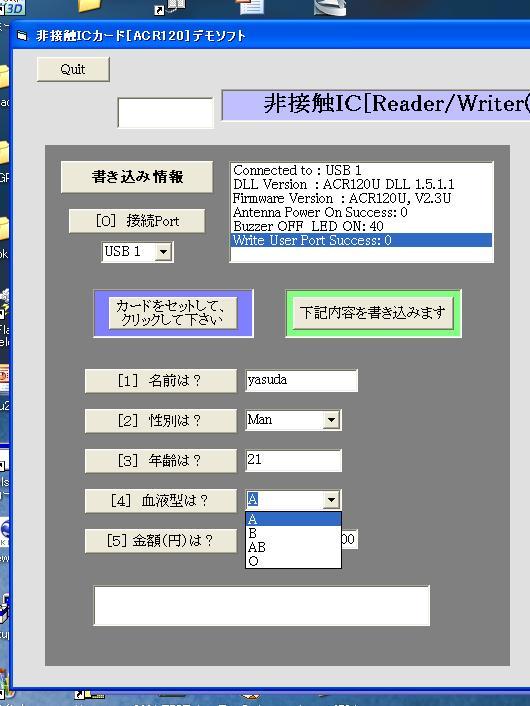Choose blood type O option
The height and width of the screenshot is (706, 530).
[x=293, y=561]
